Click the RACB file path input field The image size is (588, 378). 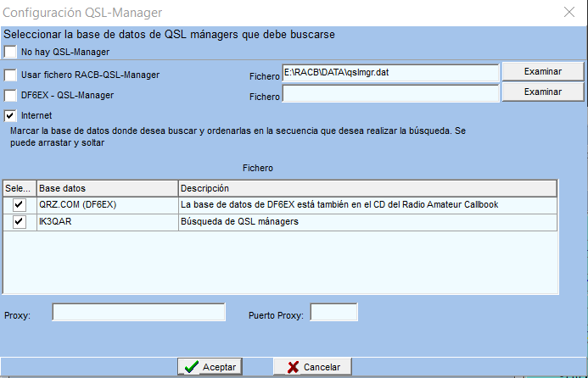(390, 73)
